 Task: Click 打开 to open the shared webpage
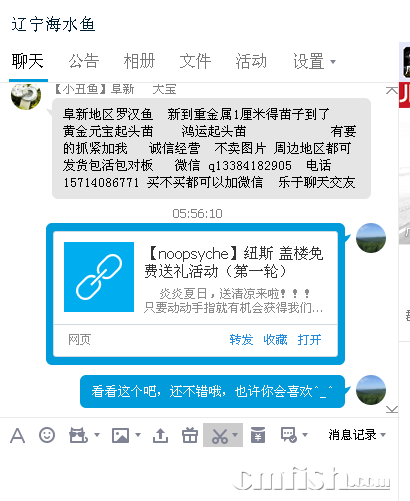[x=309, y=340]
